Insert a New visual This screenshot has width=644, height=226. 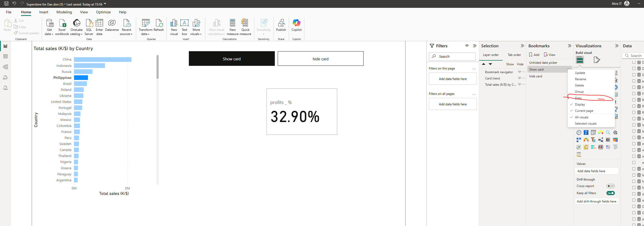click(174, 27)
